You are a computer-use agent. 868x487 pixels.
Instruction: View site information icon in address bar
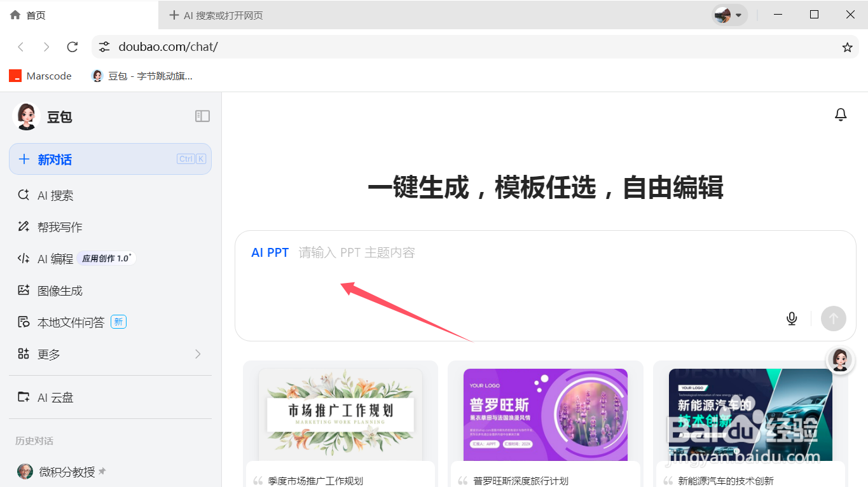(104, 47)
